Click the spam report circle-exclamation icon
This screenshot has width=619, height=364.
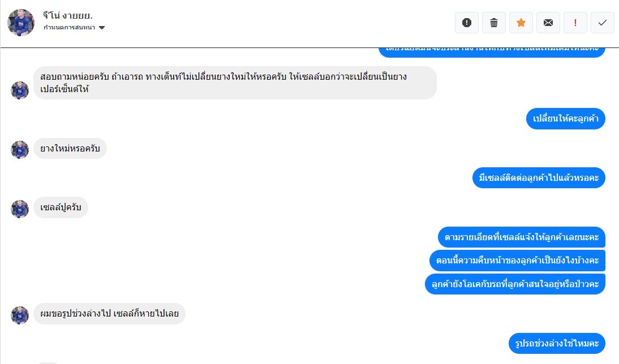click(467, 23)
